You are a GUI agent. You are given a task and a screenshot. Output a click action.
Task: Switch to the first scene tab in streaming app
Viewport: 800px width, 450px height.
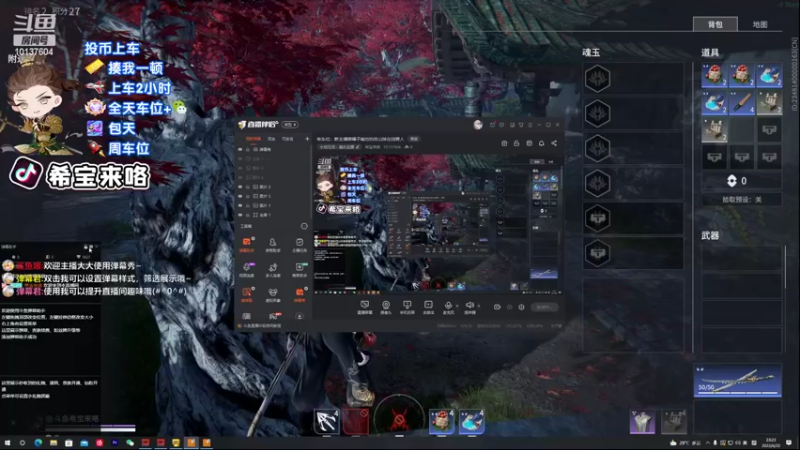pyautogui.click(x=253, y=139)
